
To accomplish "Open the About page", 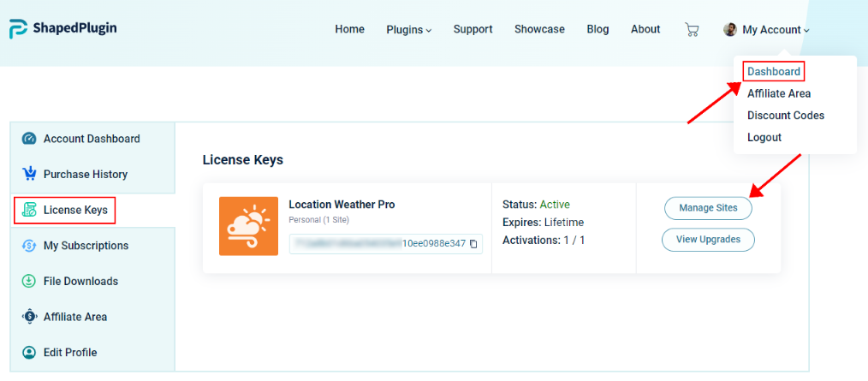I will point(645,29).
